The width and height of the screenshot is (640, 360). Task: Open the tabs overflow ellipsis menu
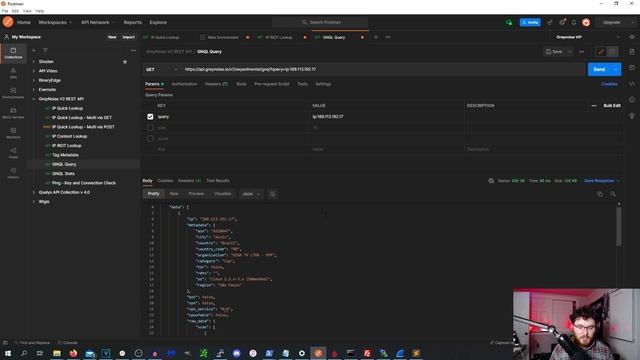click(x=388, y=37)
